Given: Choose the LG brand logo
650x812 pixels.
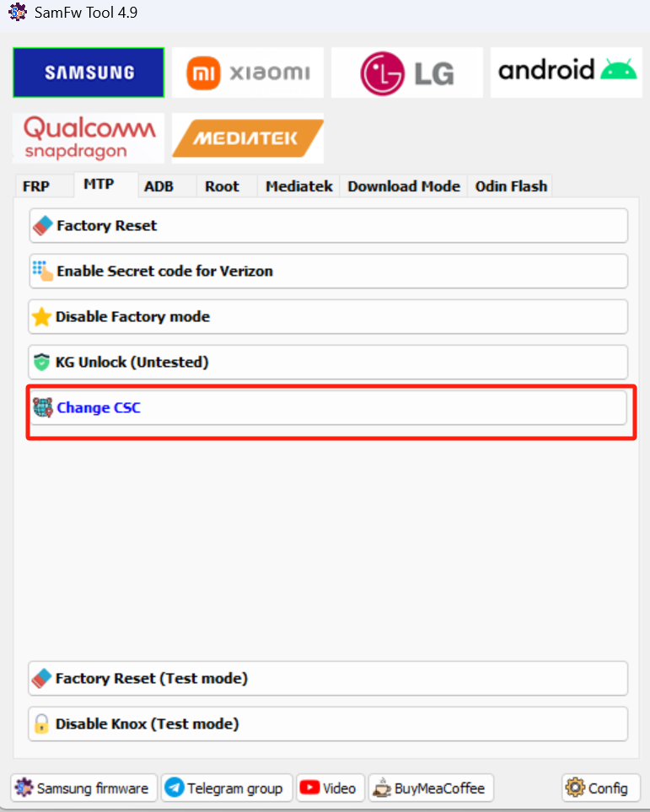Looking at the screenshot, I should [407, 73].
